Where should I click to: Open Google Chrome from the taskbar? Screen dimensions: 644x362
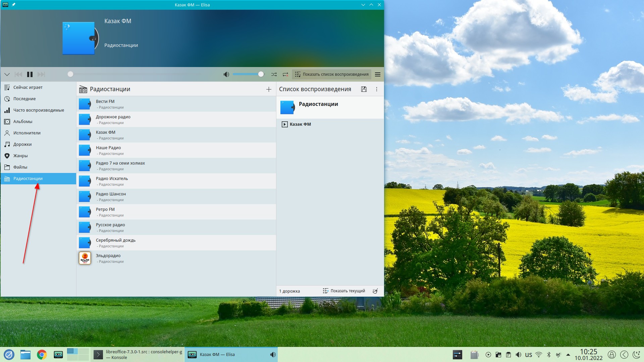[42, 355]
